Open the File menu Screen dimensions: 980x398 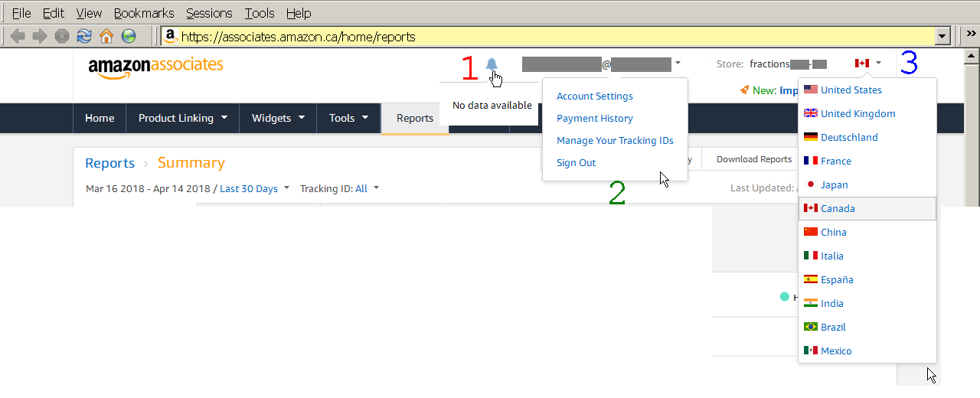click(21, 13)
